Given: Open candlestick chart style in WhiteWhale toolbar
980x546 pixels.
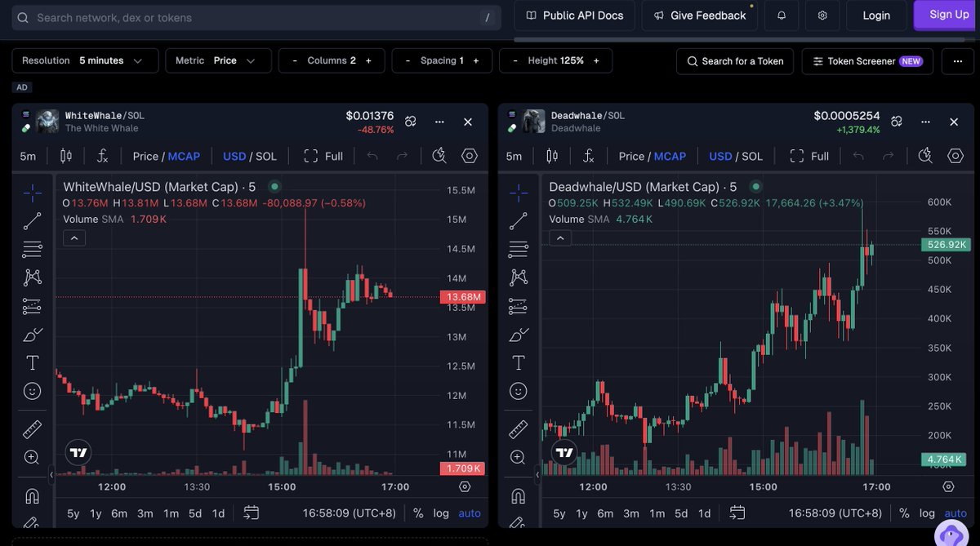Looking at the screenshot, I should click(x=65, y=156).
